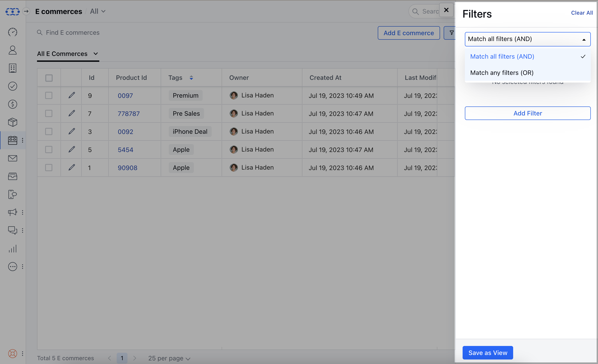Click Add E commerce button
The width and height of the screenshot is (598, 364).
click(409, 33)
